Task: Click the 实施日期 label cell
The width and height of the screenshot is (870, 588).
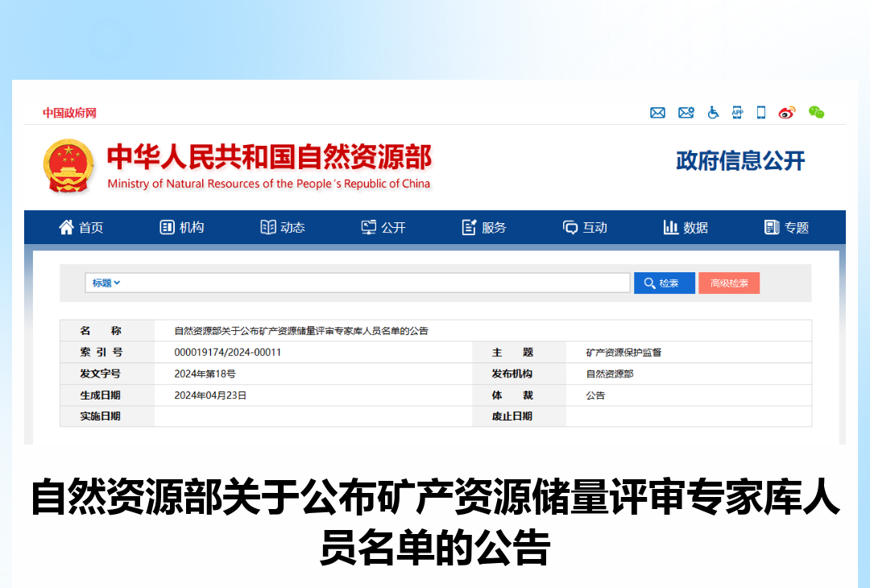Action: pos(107,416)
